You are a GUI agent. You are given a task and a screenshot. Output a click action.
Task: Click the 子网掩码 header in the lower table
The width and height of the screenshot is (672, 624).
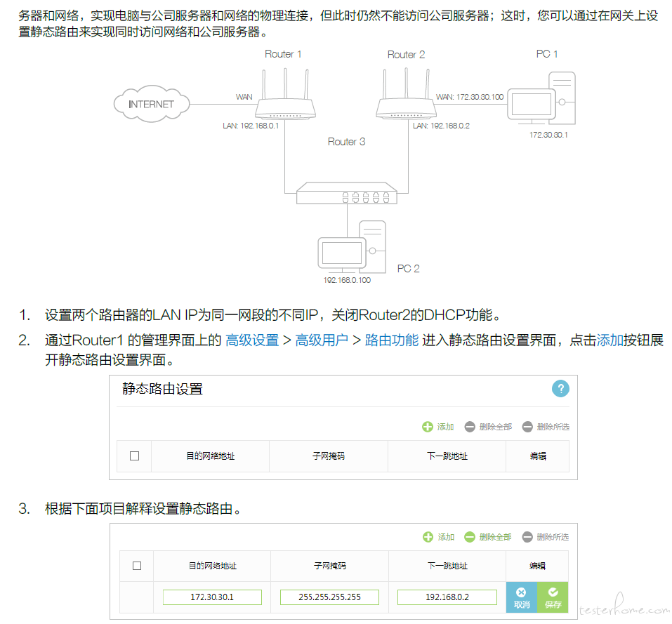click(329, 566)
